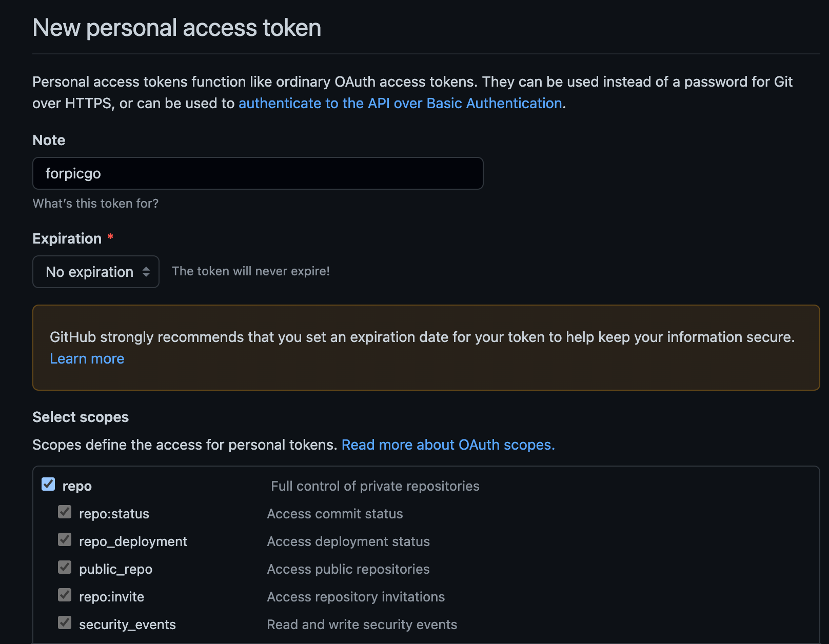Click the Expiration field label
Screen dimensions: 829x644
(x=67, y=238)
